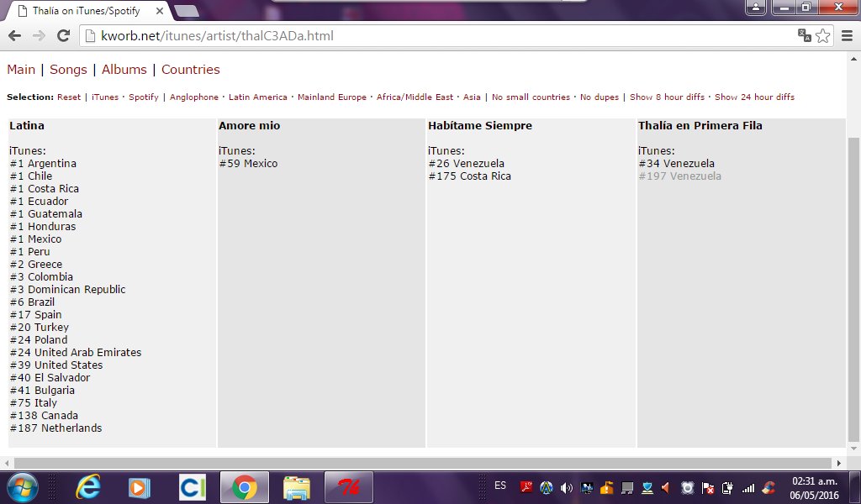Click the Amore mio album heading
This screenshot has width=861, height=504.
(x=249, y=126)
